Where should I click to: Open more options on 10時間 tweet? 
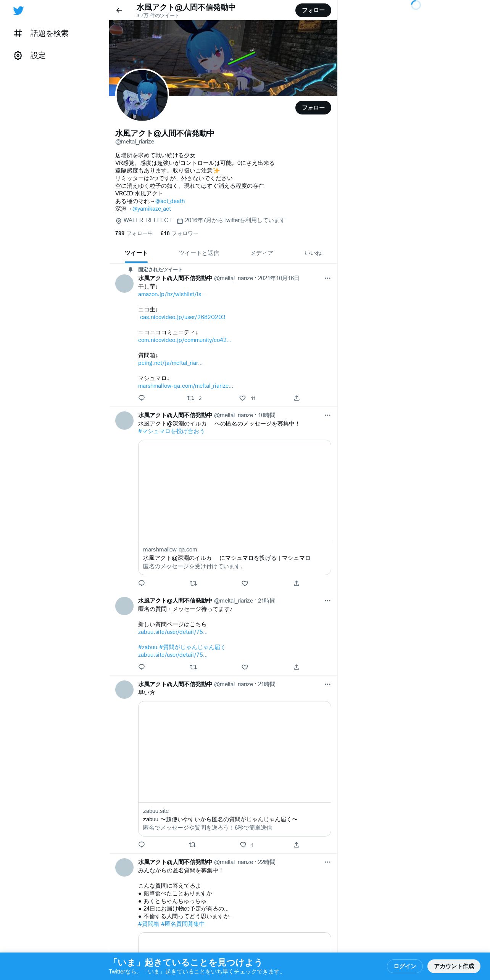click(327, 415)
